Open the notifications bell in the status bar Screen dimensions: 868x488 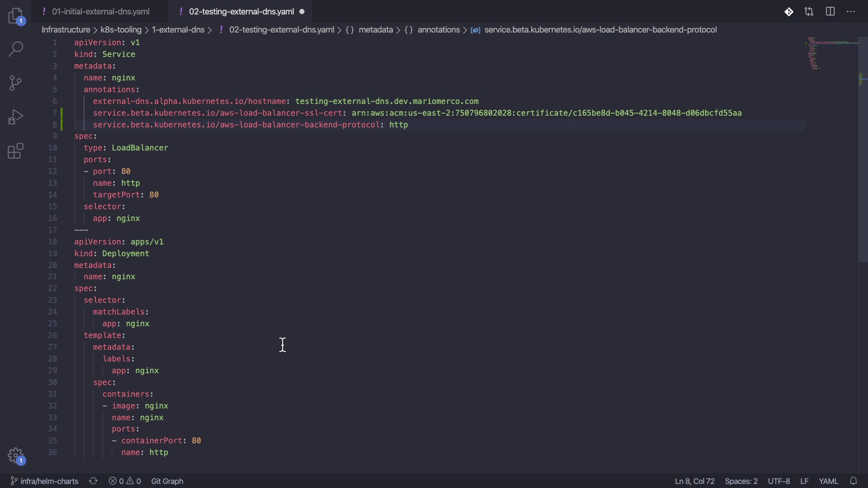coord(854,481)
